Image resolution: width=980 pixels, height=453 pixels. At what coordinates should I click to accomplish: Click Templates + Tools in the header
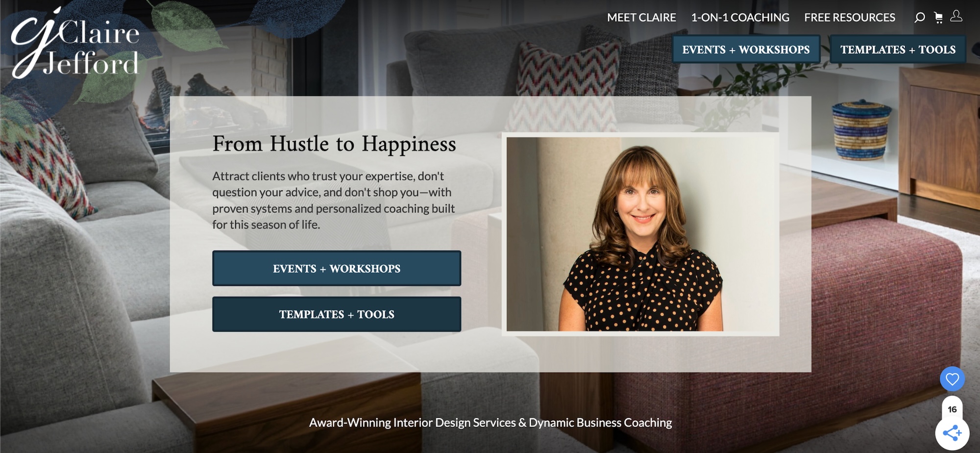tap(898, 50)
